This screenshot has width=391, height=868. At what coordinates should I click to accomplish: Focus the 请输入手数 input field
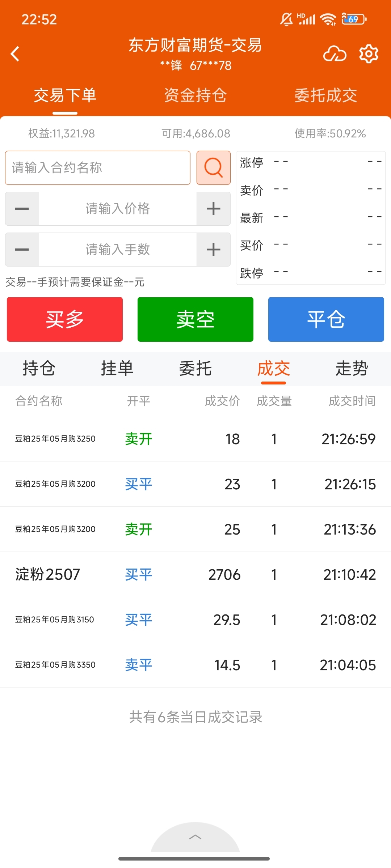(118, 250)
